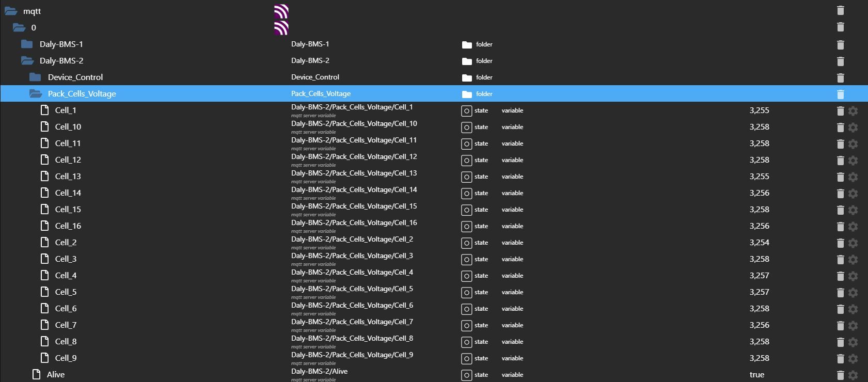Delete the Cell_7 state
Screen dimensions: 868x382
(x=840, y=326)
